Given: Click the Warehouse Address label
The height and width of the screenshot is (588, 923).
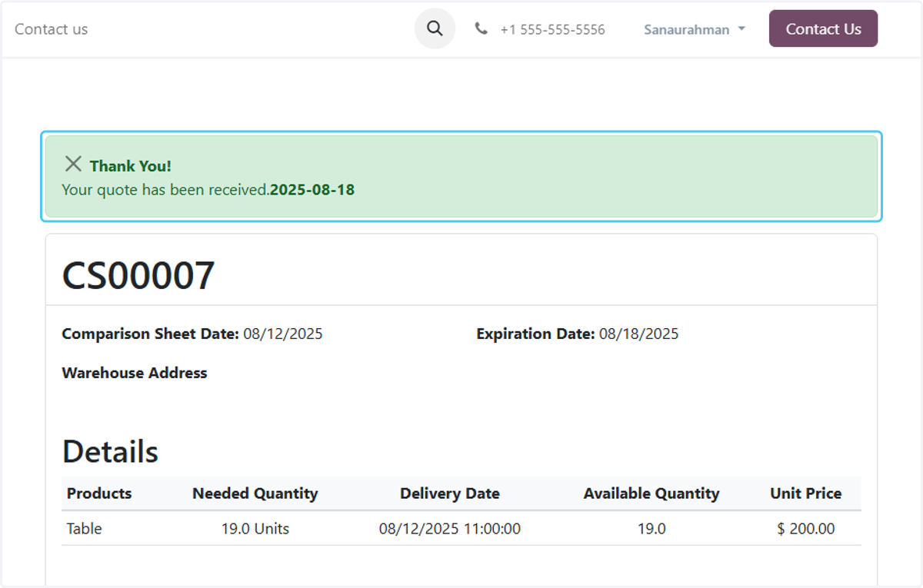Looking at the screenshot, I should (x=135, y=373).
